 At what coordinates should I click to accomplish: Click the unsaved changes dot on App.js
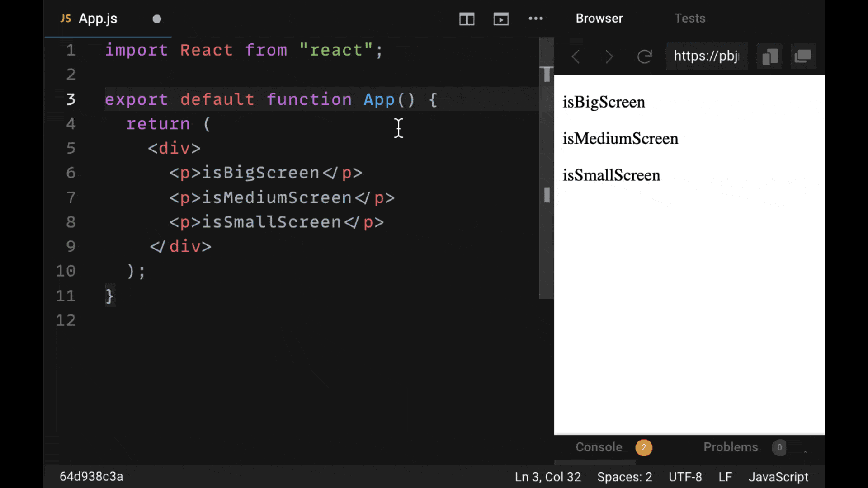[156, 18]
